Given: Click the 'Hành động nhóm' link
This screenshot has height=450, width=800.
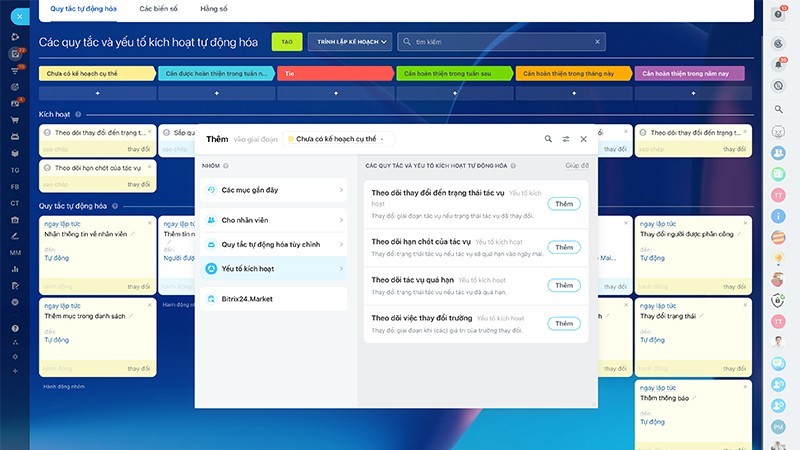Looking at the screenshot, I should pos(64,387).
